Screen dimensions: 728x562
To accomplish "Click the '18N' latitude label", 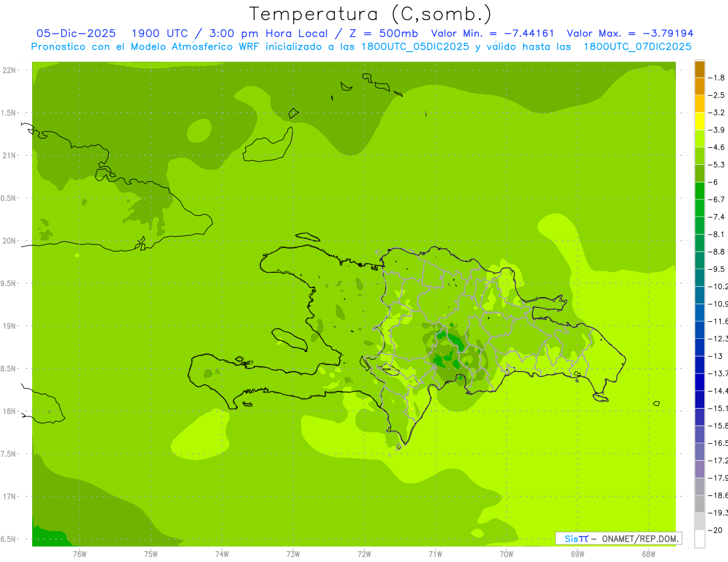I will click(9, 412).
